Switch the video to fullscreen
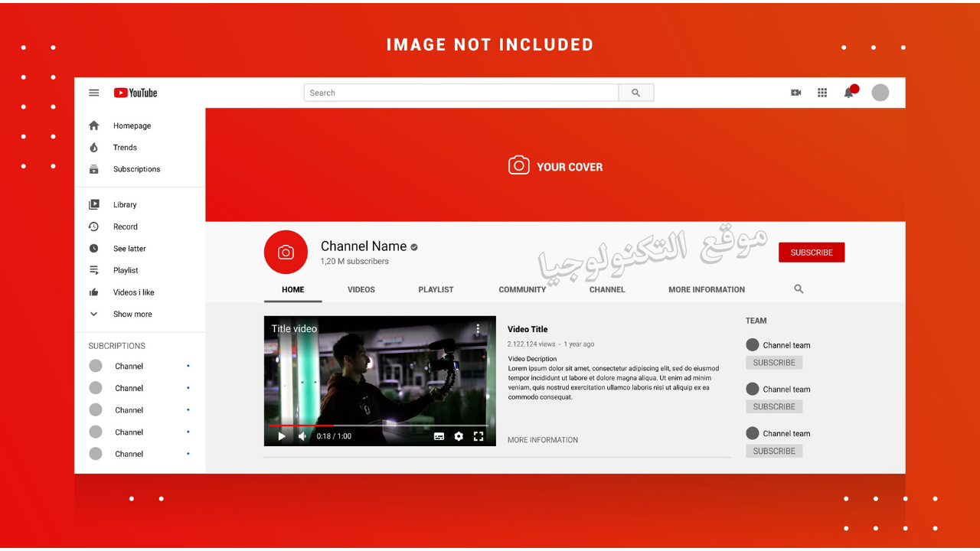The width and height of the screenshot is (980, 551). tap(479, 436)
